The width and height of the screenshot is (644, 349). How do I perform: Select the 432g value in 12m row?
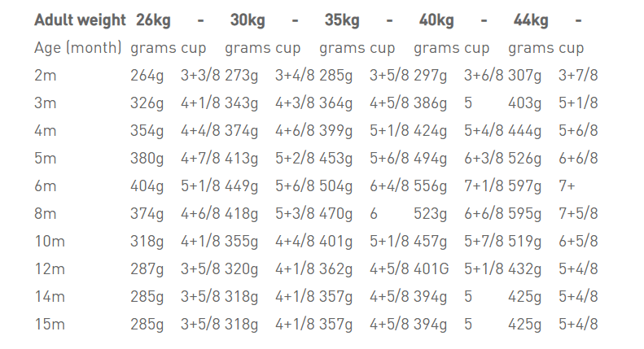point(524,268)
